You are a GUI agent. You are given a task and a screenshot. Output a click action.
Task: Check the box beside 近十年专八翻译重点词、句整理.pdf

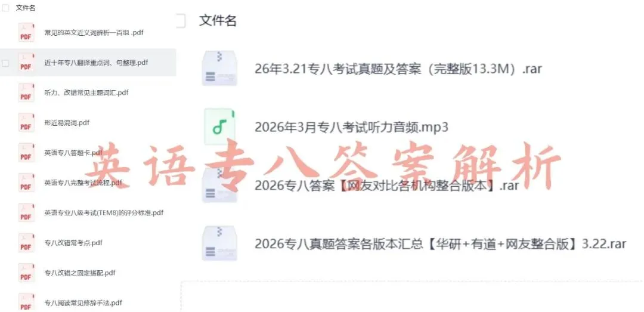6,63
